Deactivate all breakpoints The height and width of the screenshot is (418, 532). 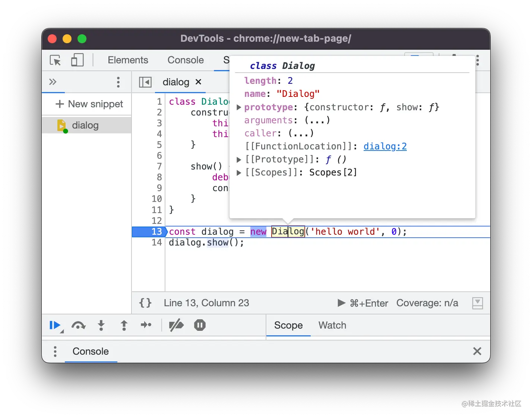pos(176,325)
